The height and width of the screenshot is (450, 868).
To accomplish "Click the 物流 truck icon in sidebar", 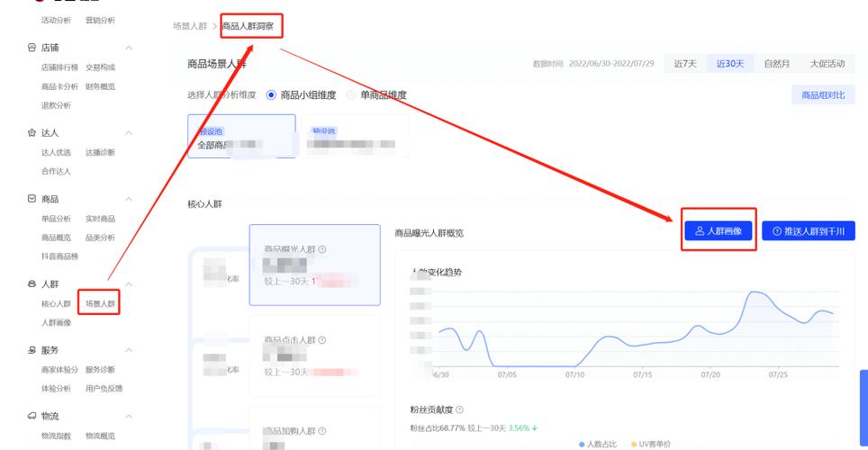I will 32,416.
